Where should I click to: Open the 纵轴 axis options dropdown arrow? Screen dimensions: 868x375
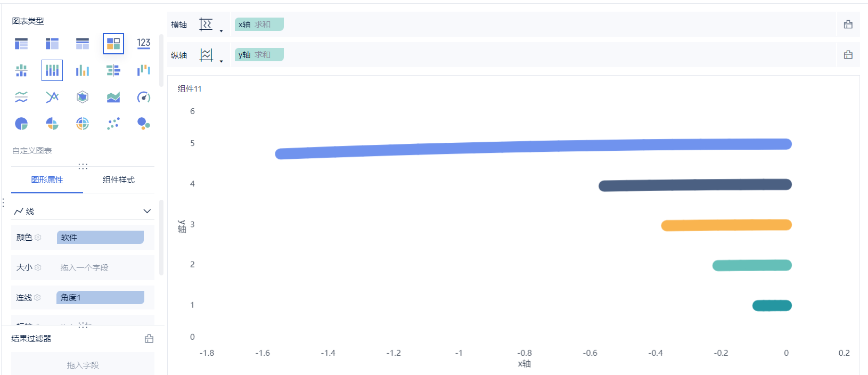[222, 61]
